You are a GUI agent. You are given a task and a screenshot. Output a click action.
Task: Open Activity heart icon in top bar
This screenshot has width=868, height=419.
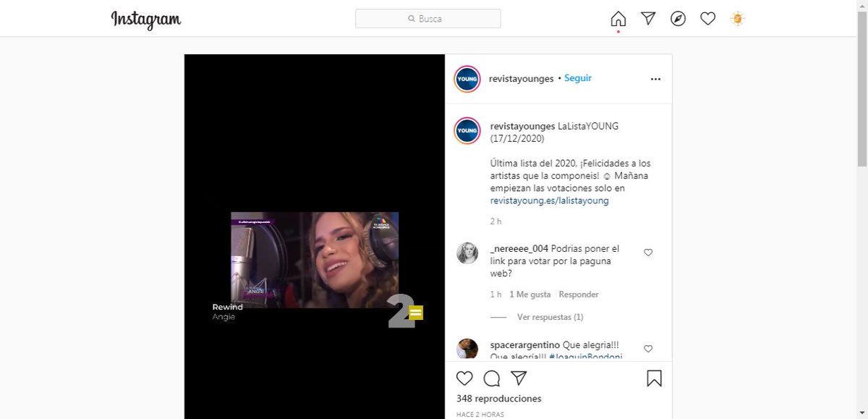click(x=708, y=19)
